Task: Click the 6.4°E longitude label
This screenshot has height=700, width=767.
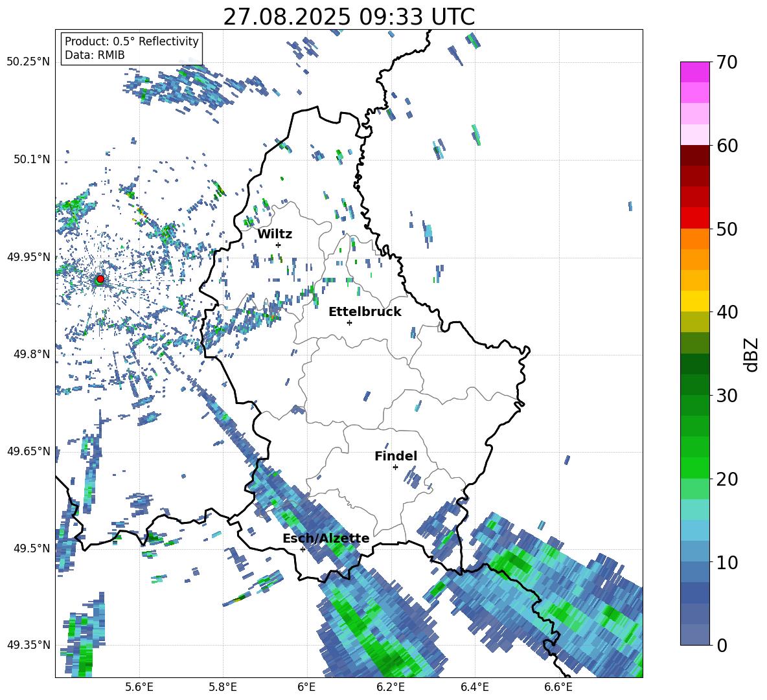Action: [474, 687]
